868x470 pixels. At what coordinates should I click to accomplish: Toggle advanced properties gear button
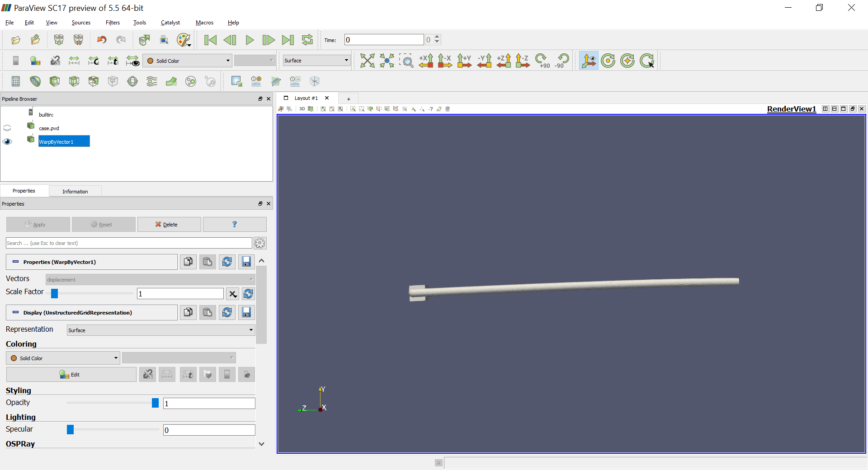point(260,243)
